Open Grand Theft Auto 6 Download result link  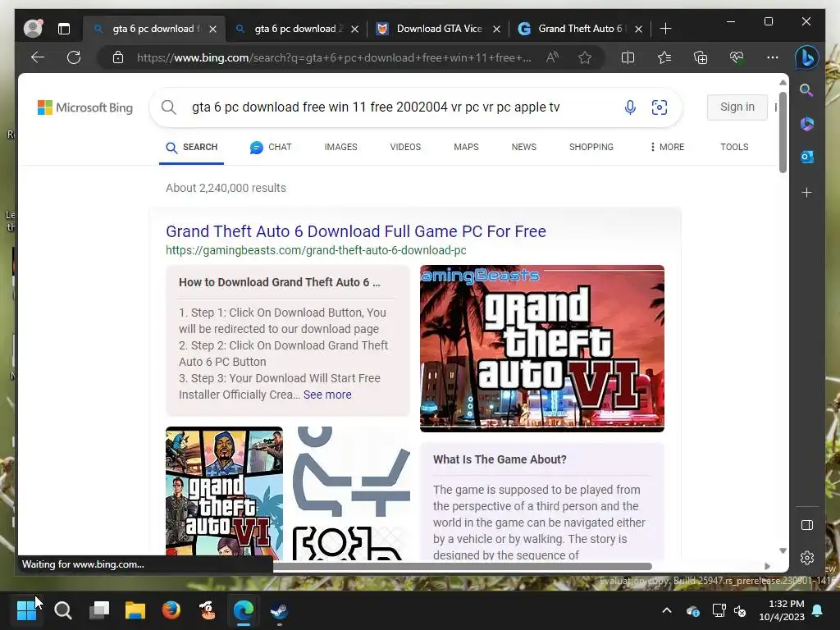pos(356,231)
